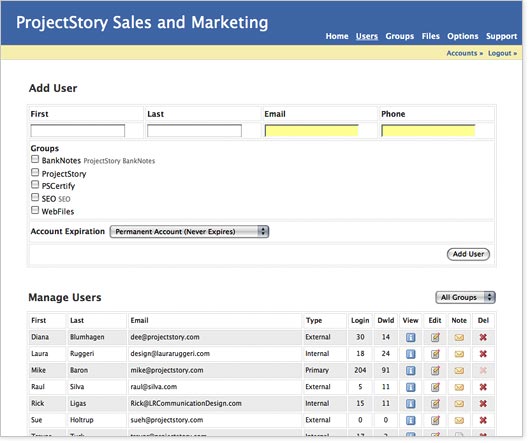Screen dimensions: 529x443
Task: View info for Sue Holtrup
Action: point(410,420)
